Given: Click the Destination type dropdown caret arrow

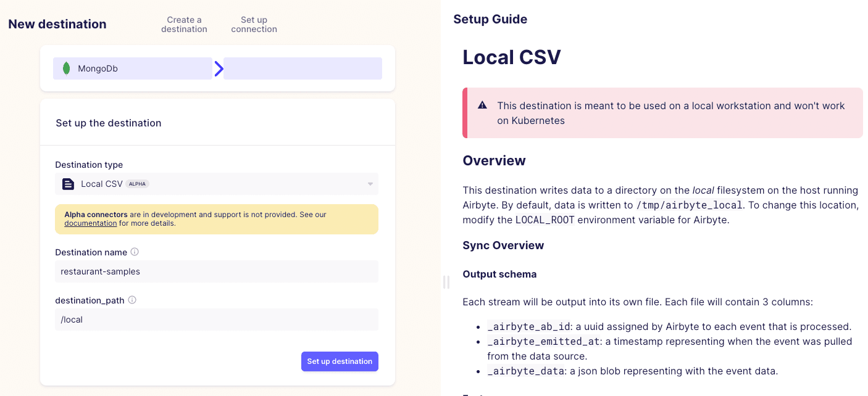Looking at the screenshot, I should 370,184.
